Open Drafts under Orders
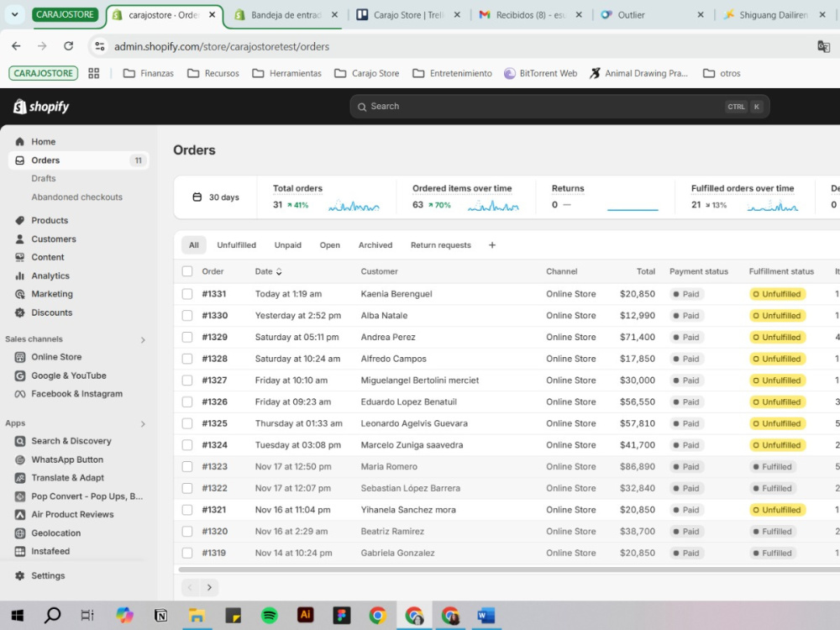The height and width of the screenshot is (630, 840). (44, 178)
